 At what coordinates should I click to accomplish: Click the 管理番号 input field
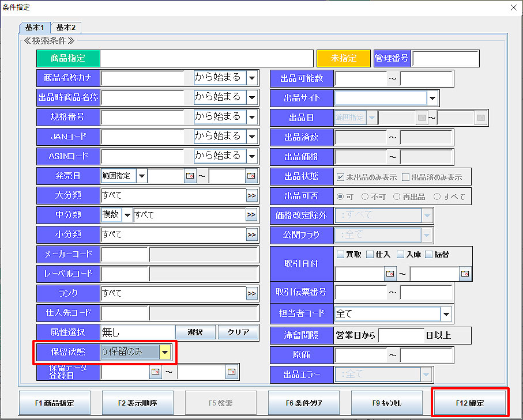pos(445,58)
